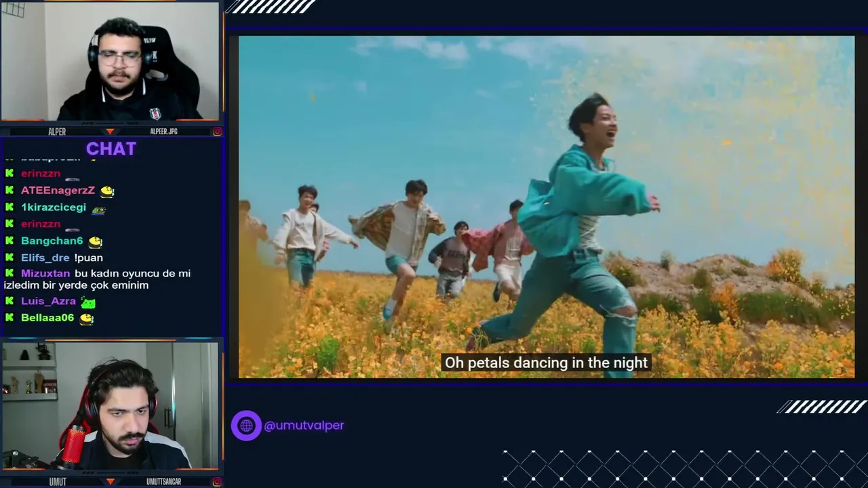Image resolution: width=868 pixels, height=488 pixels.
Task: Click the yellow emote after Bangchan6
Action: [95, 241]
